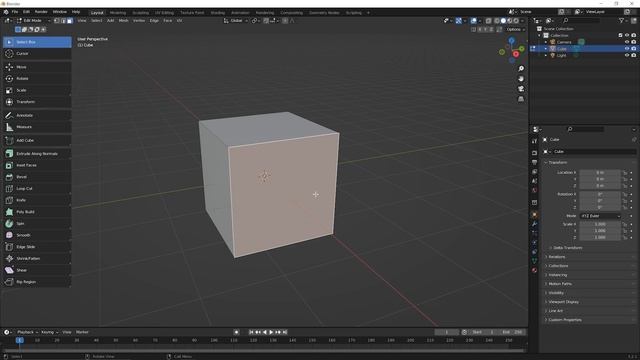Screen dimensions: 640x360
Task: Play the animation forward
Action: pyautogui.click(x=271, y=332)
